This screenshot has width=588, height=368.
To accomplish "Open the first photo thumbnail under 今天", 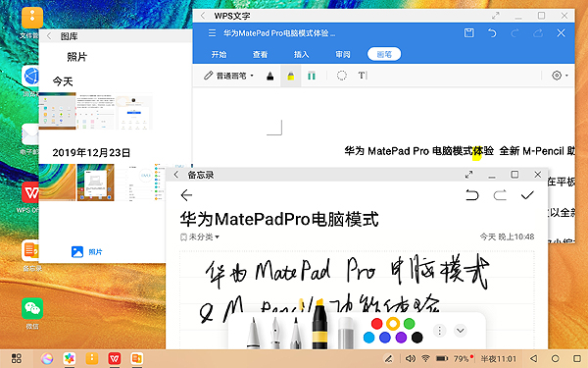I will [x=58, y=111].
